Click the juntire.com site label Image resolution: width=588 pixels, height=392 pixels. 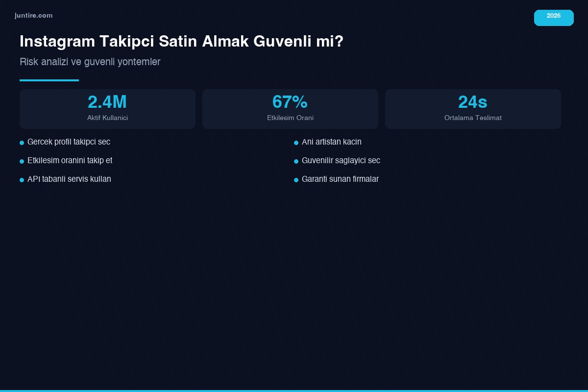[33, 16]
